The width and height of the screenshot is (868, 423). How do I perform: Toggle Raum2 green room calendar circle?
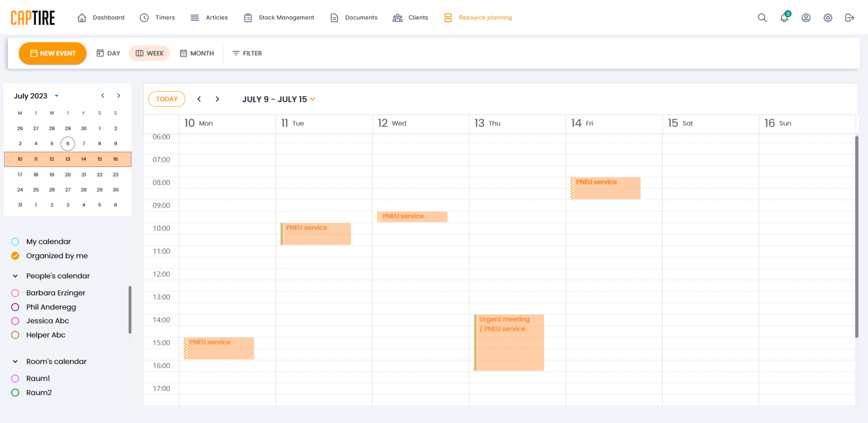(15, 392)
